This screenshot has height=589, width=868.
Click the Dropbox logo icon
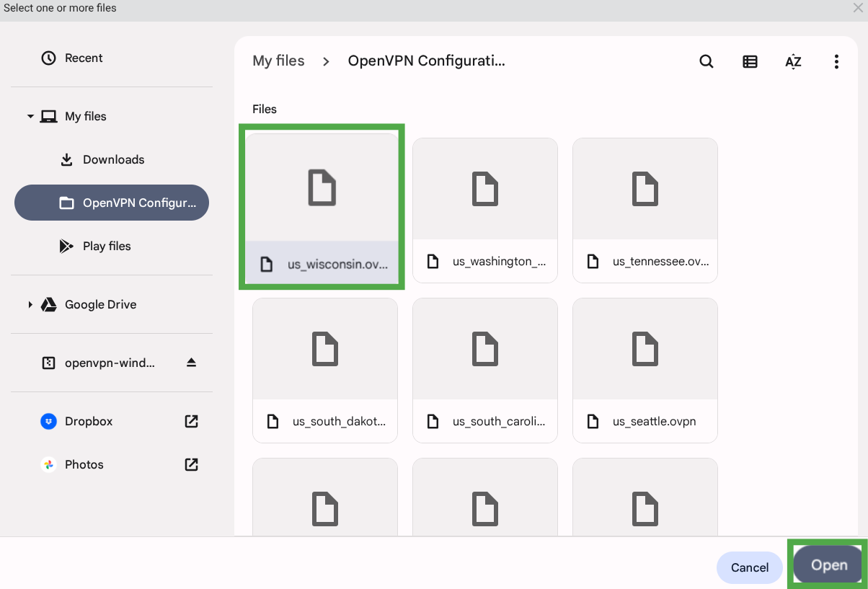click(x=48, y=421)
